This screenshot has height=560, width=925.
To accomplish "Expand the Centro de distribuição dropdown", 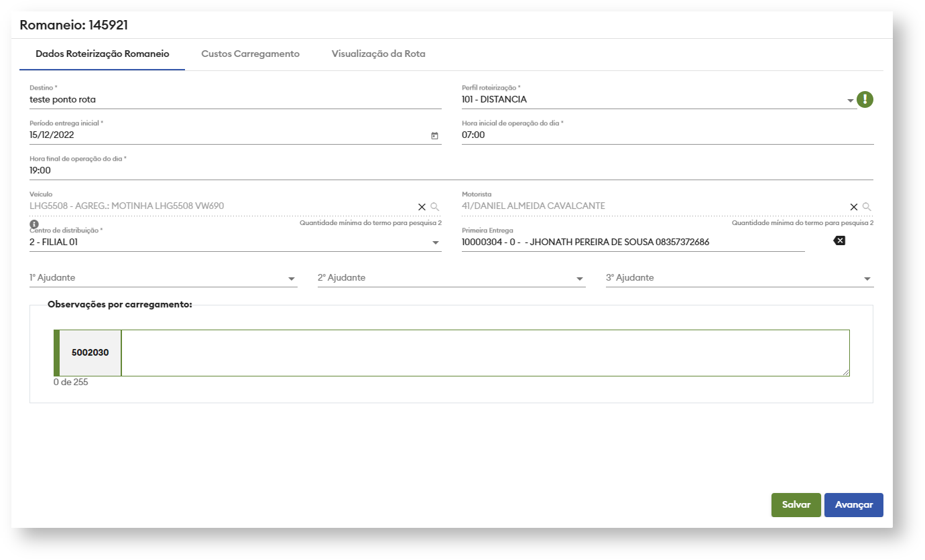I will coord(435,242).
